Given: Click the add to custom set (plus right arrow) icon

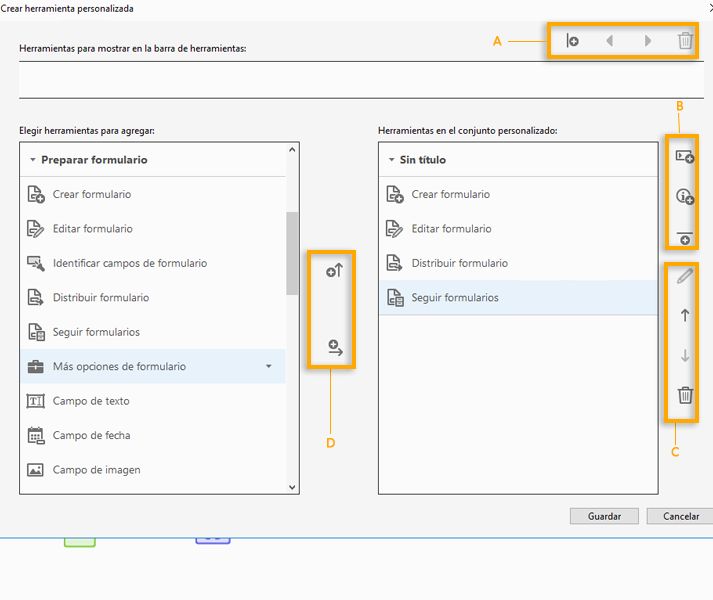Looking at the screenshot, I should click(335, 348).
